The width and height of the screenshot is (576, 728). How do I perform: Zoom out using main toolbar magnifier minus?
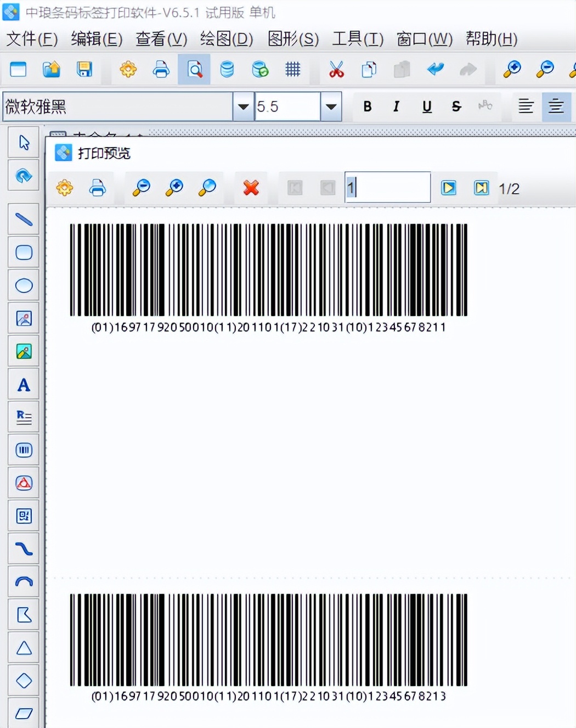545,69
